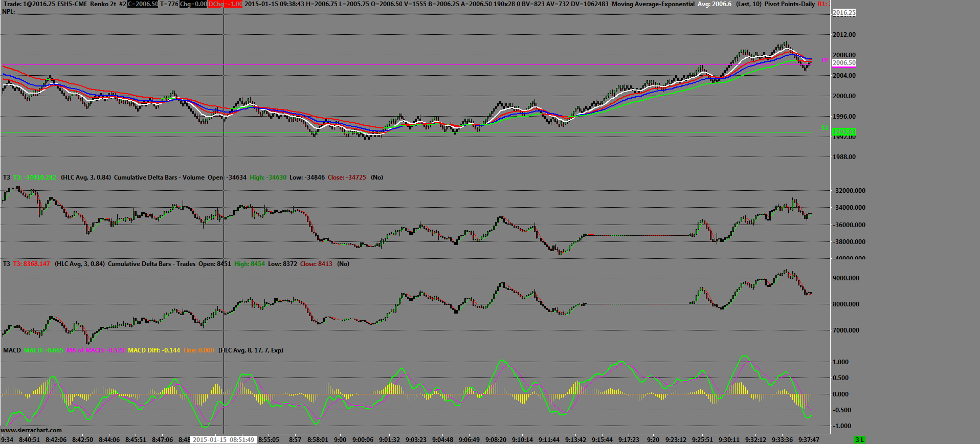
Task: Click the green 3 L position indicator
Action: 859,440
